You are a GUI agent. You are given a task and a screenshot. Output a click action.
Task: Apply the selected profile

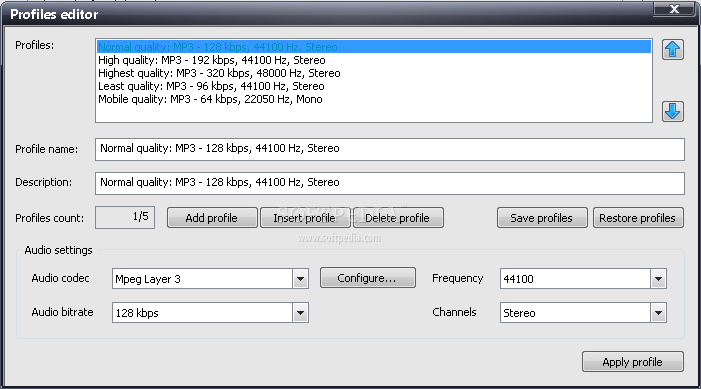[633, 362]
